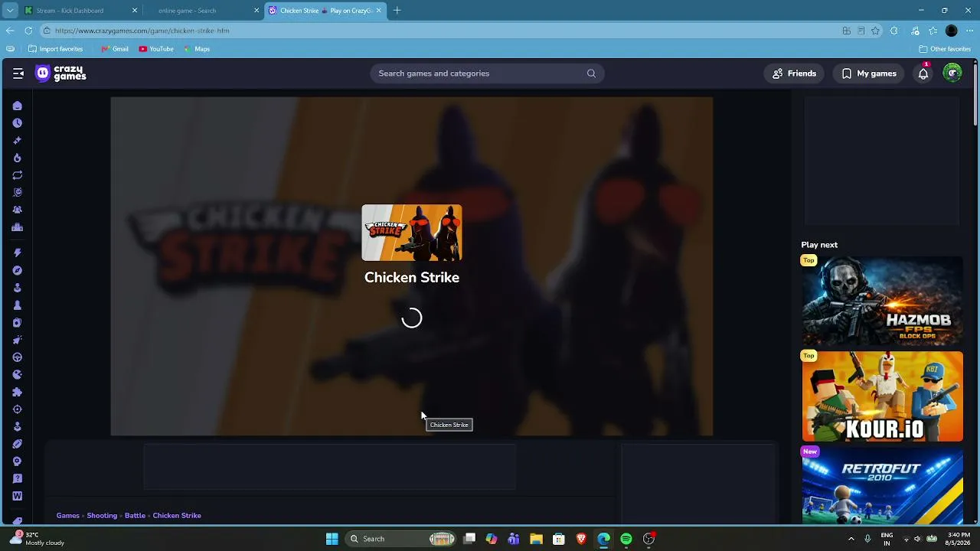This screenshot has width=980, height=551.
Task: Open Recently played clock icon in sidebar
Action: pyautogui.click(x=18, y=123)
